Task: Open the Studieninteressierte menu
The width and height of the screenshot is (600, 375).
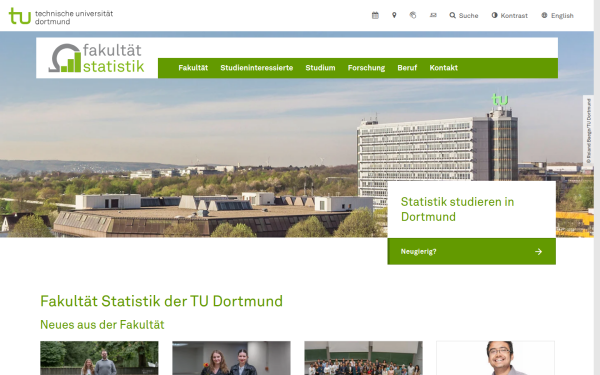Action: point(257,68)
